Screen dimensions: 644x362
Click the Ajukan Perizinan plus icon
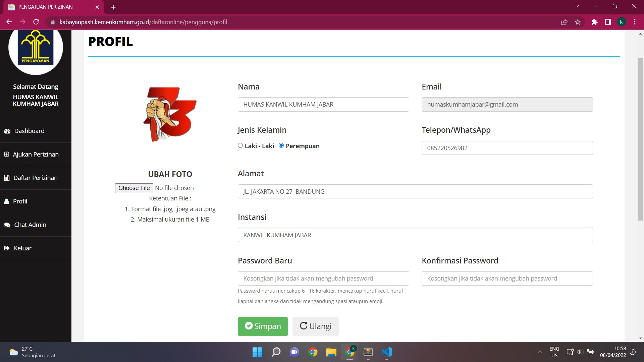(x=6, y=154)
